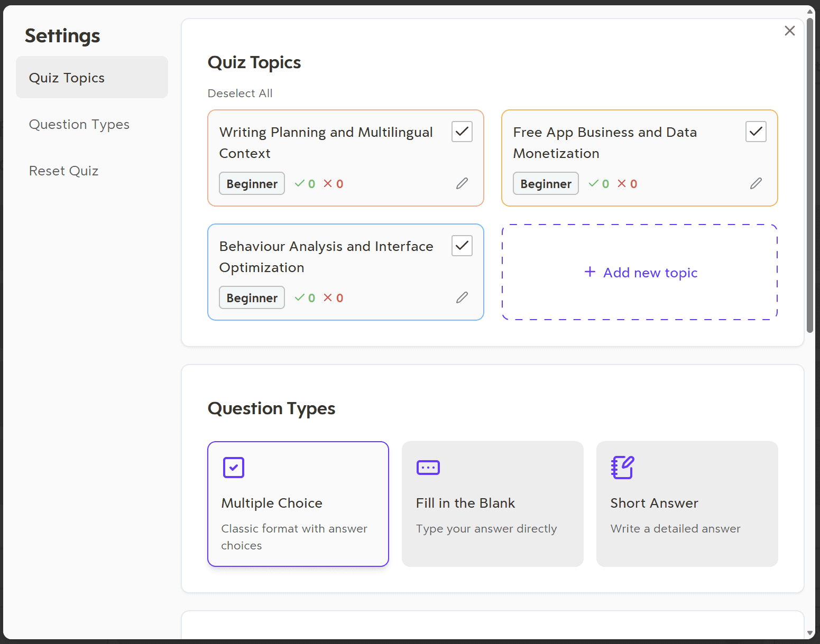The width and height of the screenshot is (820, 644).
Task: Click the Short Answer notebook icon
Action: coord(622,467)
